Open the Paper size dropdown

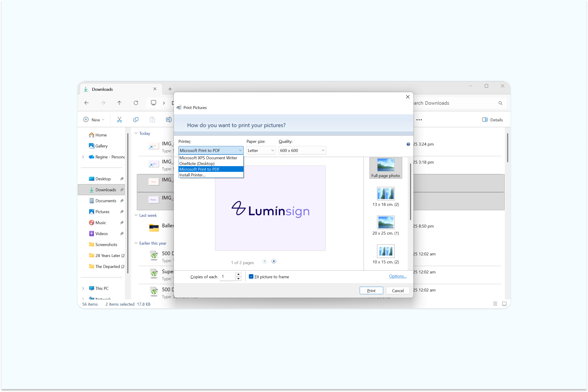coord(261,151)
